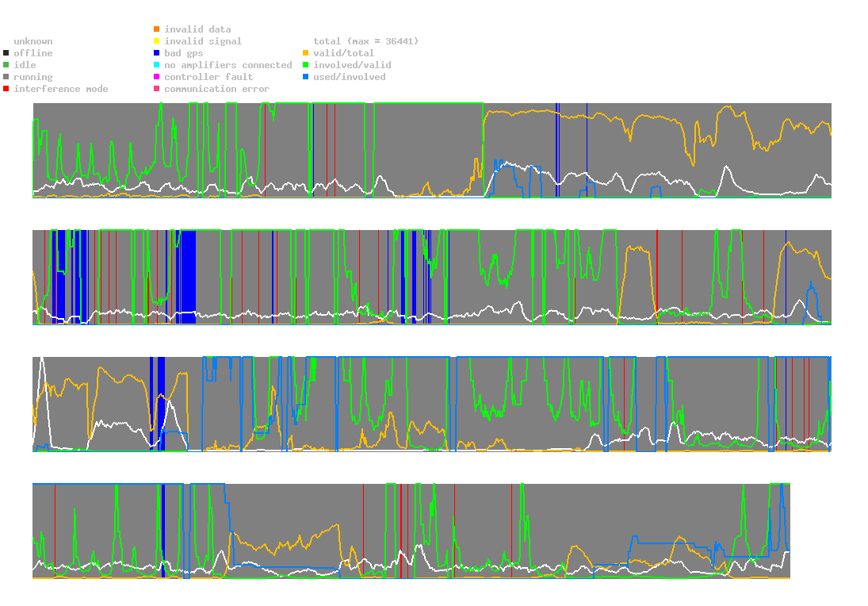868x606 pixels.
Task: Click the blue bad gps swatch
Action: tap(157, 53)
